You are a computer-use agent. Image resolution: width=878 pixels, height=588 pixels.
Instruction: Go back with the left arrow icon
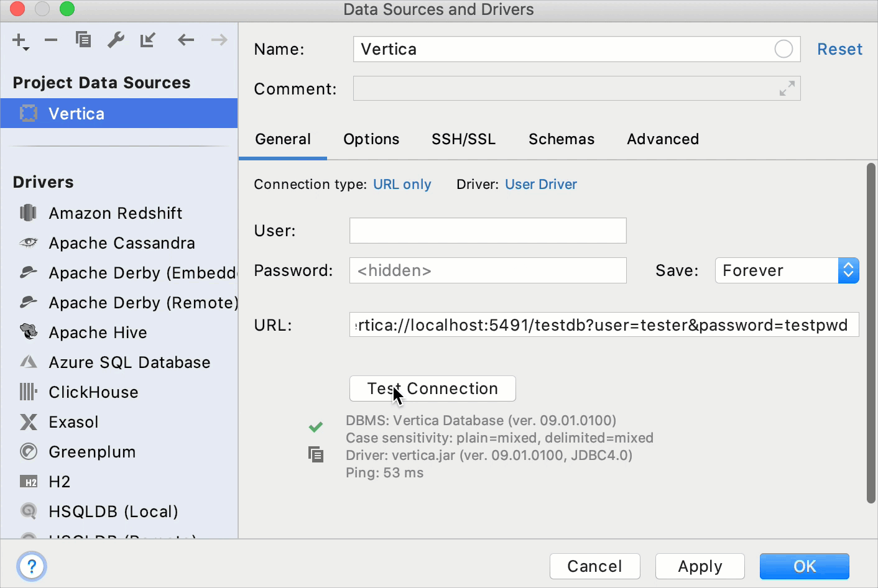[186, 40]
